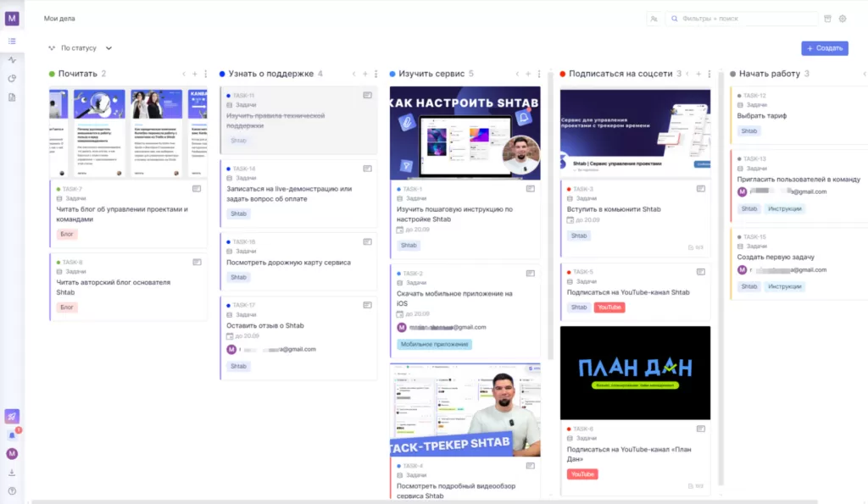Open settings gear in top bar

tap(843, 19)
